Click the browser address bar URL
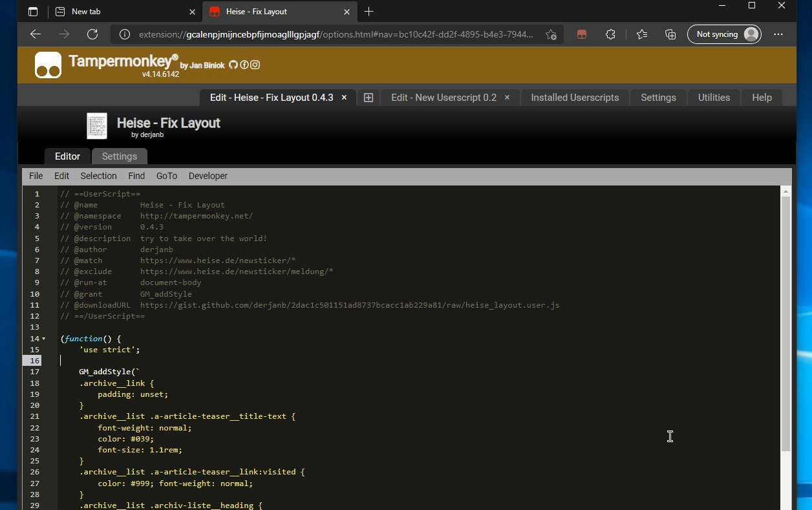Screen dimensions: 812x510 pyautogui.click(x=336, y=34)
